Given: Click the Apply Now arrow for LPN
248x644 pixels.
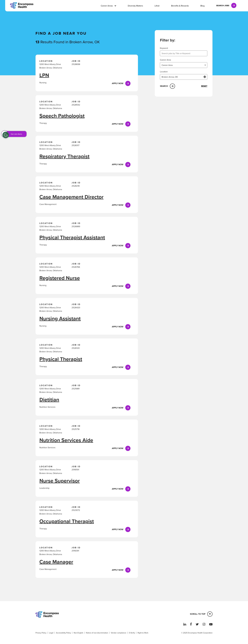Looking at the screenshot, I should [x=128, y=83].
